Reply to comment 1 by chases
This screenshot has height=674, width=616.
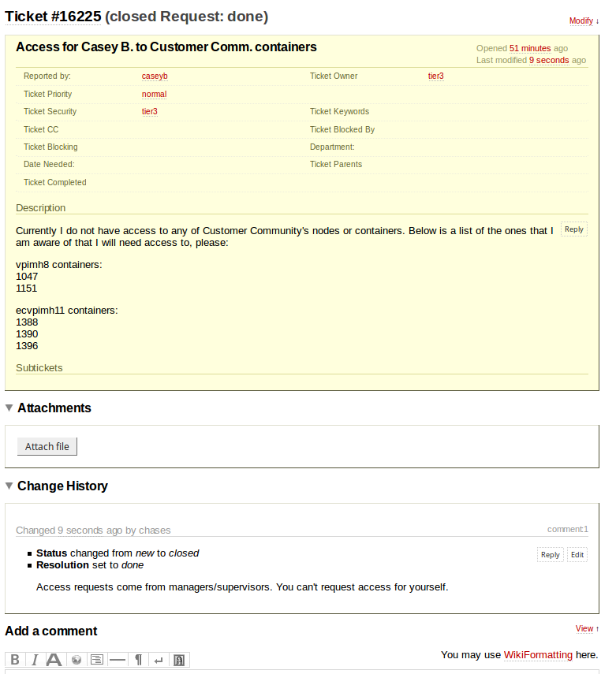point(550,555)
